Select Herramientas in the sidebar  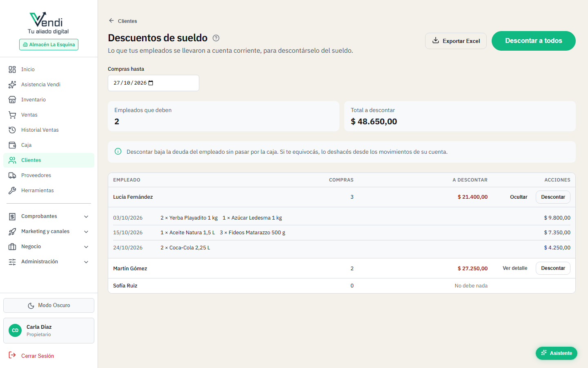[49, 191]
